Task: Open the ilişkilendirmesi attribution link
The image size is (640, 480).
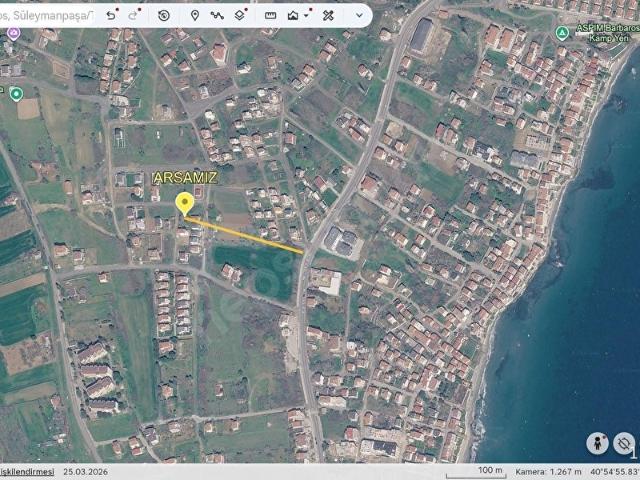Action: coord(27,472)
